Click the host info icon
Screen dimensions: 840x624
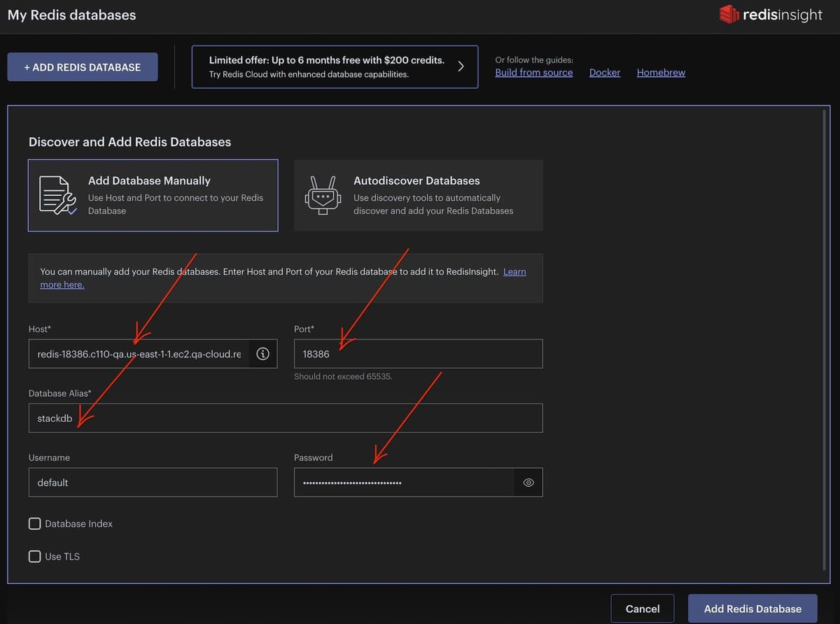click(x=262, y=354)
